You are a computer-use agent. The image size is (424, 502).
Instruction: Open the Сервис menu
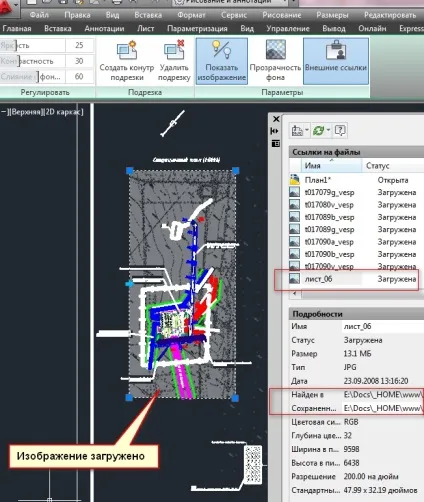point(234,15)
